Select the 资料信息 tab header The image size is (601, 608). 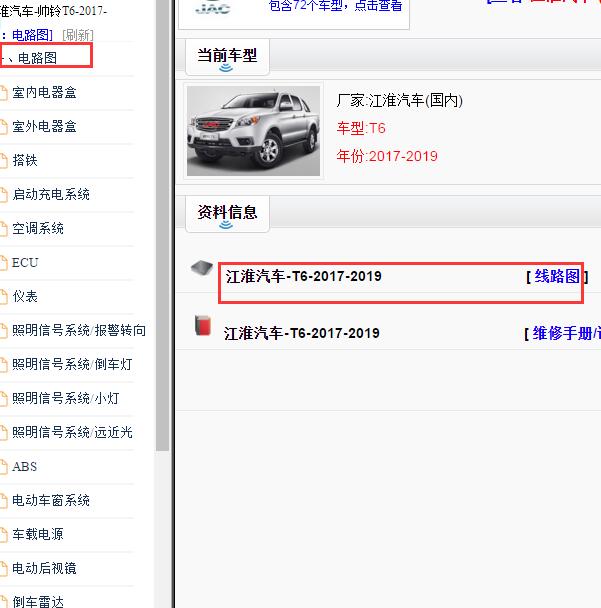click(x=227, y=214)
